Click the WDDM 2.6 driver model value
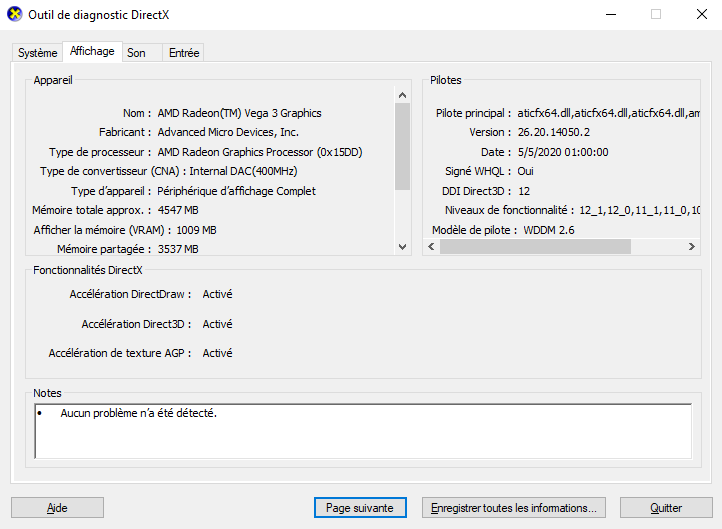Screen dimensions: 722x529 [549, 230]
